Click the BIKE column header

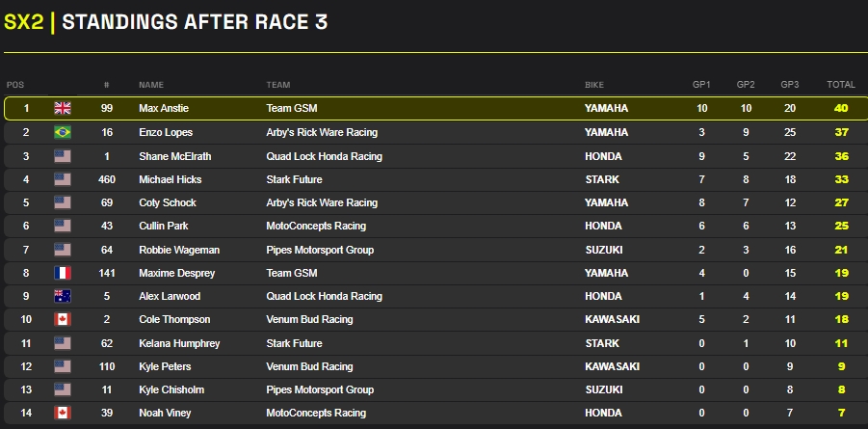pos(595,85)
